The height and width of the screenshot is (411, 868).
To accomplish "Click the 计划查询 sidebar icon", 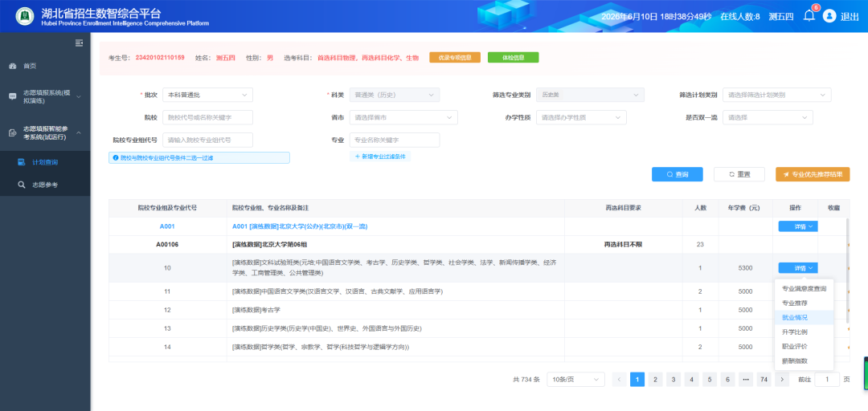I will click(x=22, y=162).
